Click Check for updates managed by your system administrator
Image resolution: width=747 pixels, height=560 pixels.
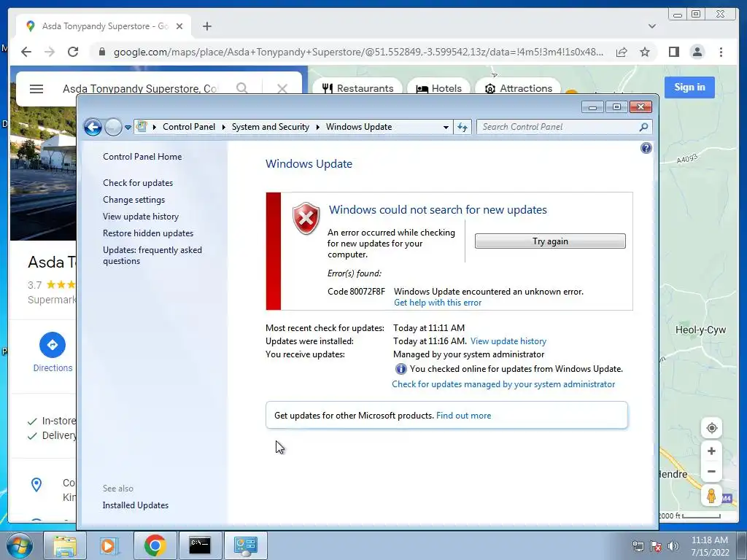(503, 384)
